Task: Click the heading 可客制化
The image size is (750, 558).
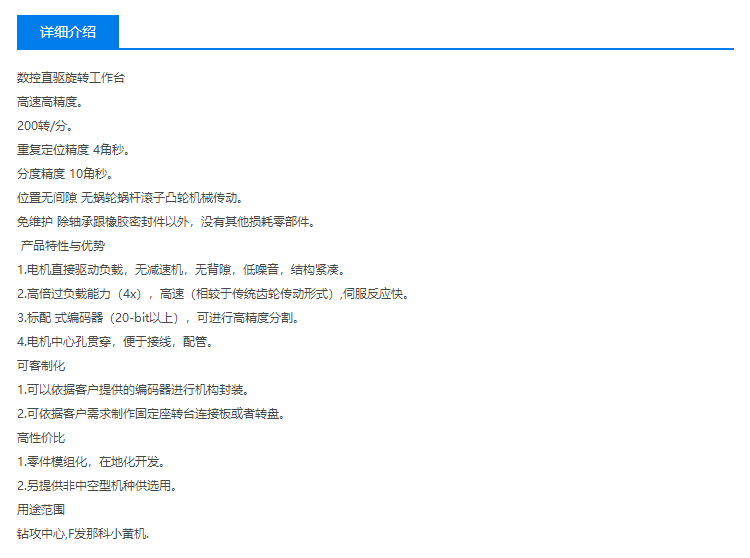Action: click(41, 366)
